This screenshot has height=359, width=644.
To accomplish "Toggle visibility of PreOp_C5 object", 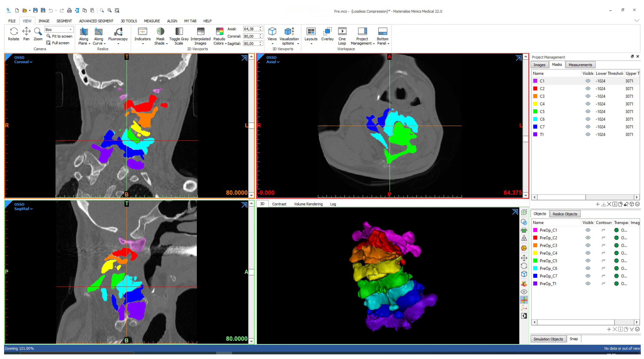I will click(588, 261).
